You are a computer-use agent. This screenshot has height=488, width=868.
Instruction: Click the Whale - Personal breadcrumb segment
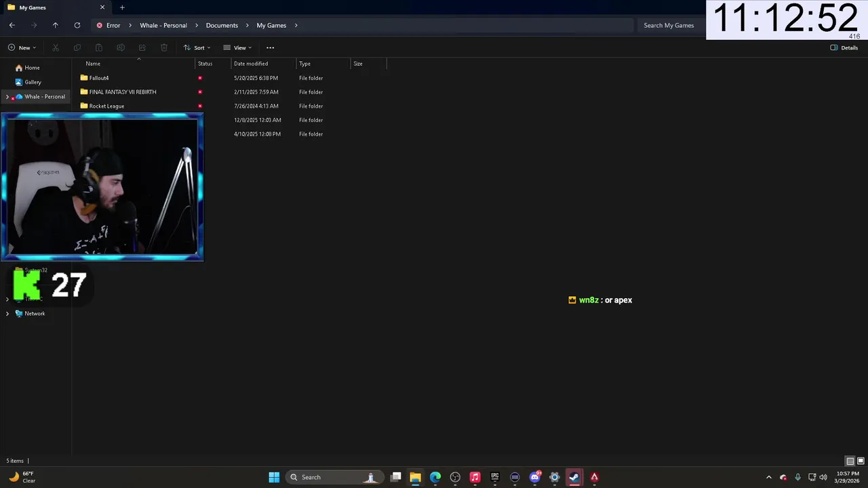pos(163,25)
